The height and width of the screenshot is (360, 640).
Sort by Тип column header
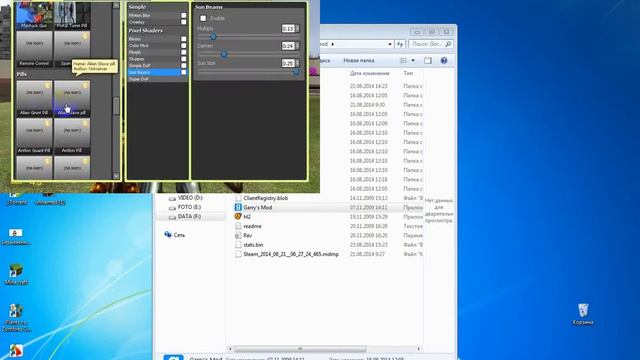coord(408,73)
